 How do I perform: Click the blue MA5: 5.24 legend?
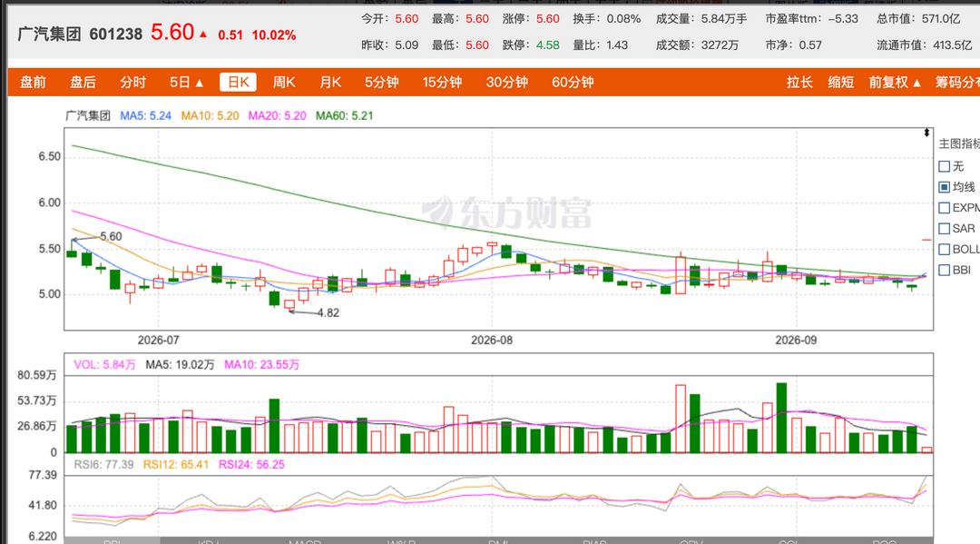(x=145, y=115)
